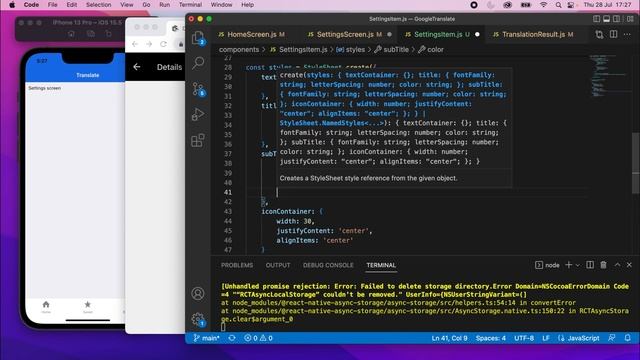Viewport: 640px width, 360px height.
Task: Open Source Control view in activity bar
Action: 198,89
